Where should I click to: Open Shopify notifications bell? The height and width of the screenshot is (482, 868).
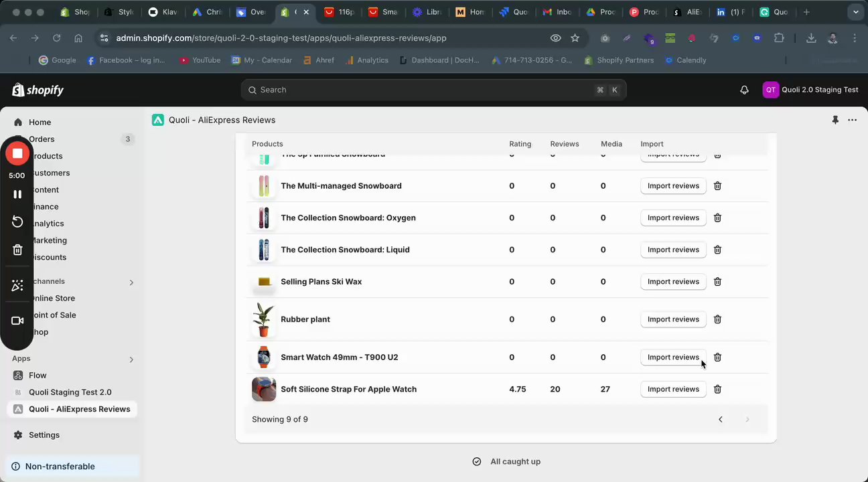tap(744, 90)
